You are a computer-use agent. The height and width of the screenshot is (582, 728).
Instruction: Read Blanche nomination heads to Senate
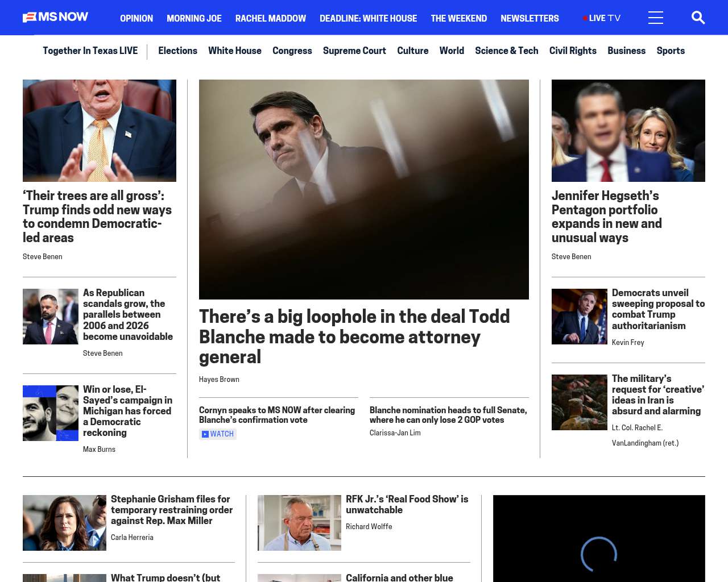(x=448, y=415)
